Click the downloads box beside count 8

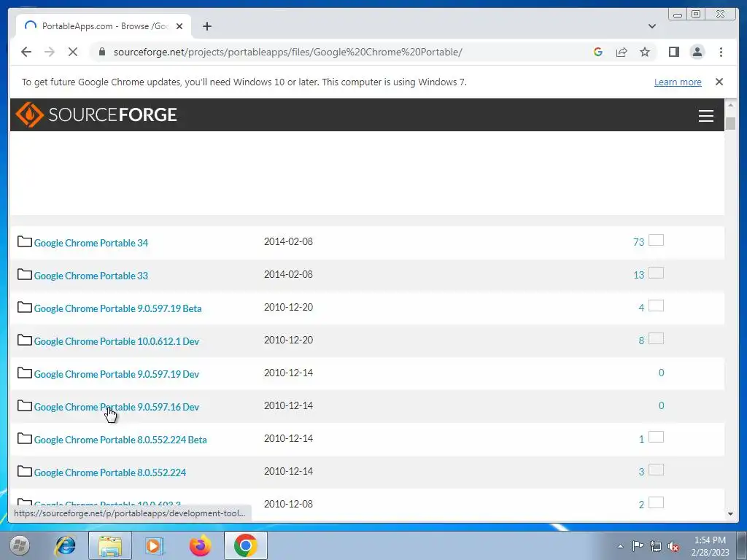coord(656,338)
